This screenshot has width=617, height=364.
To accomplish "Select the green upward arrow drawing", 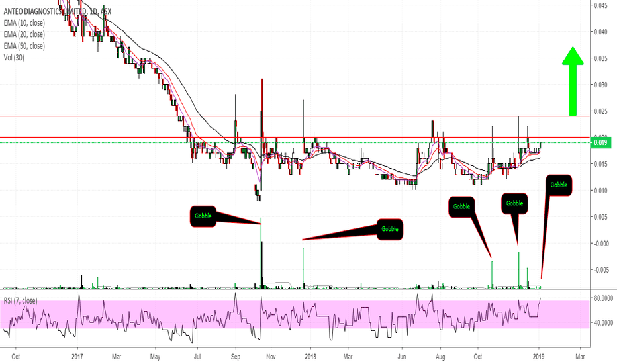I will click(573, 81).
